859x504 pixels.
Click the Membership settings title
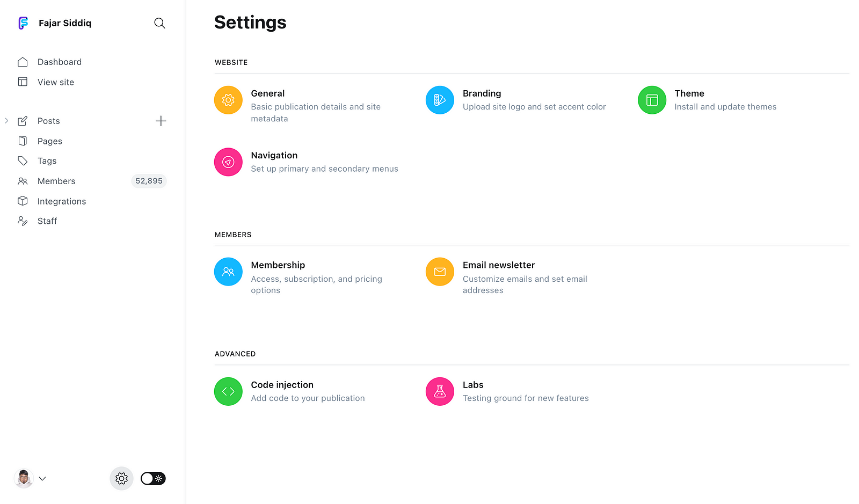point(278,265)
